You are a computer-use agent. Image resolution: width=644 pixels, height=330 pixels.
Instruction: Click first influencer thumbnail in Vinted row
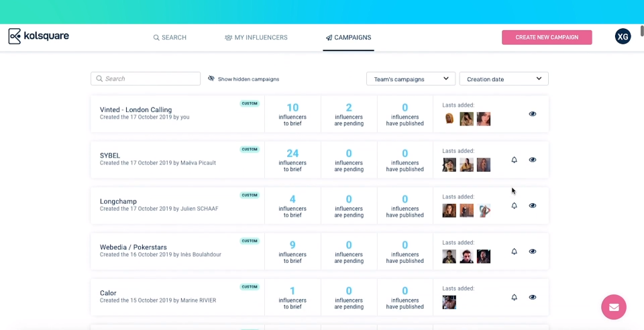449,119
